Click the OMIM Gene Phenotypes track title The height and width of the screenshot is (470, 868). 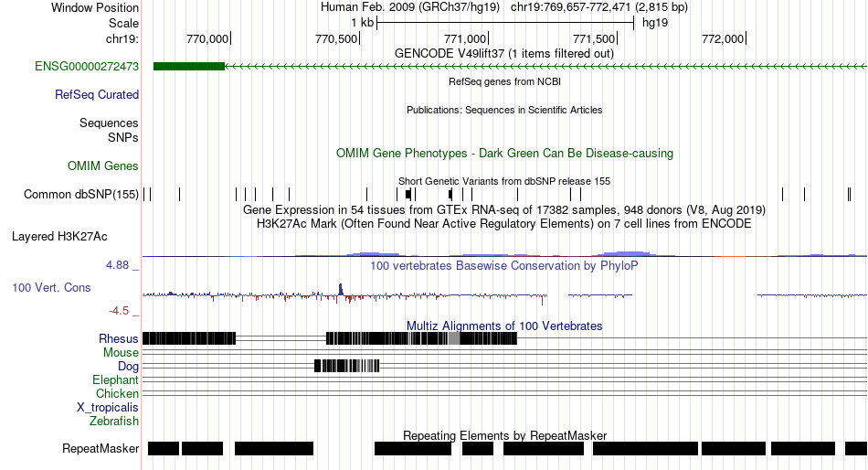click(504, 153)
